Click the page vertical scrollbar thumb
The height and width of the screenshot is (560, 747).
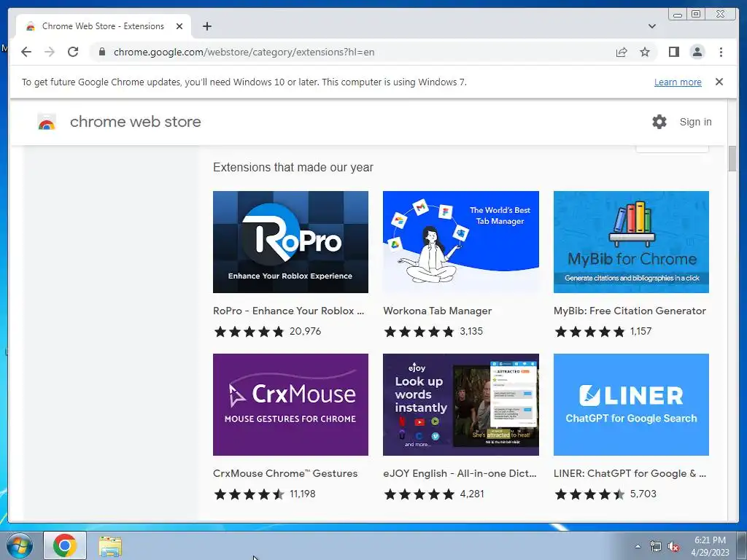click(x=732, y=158)
